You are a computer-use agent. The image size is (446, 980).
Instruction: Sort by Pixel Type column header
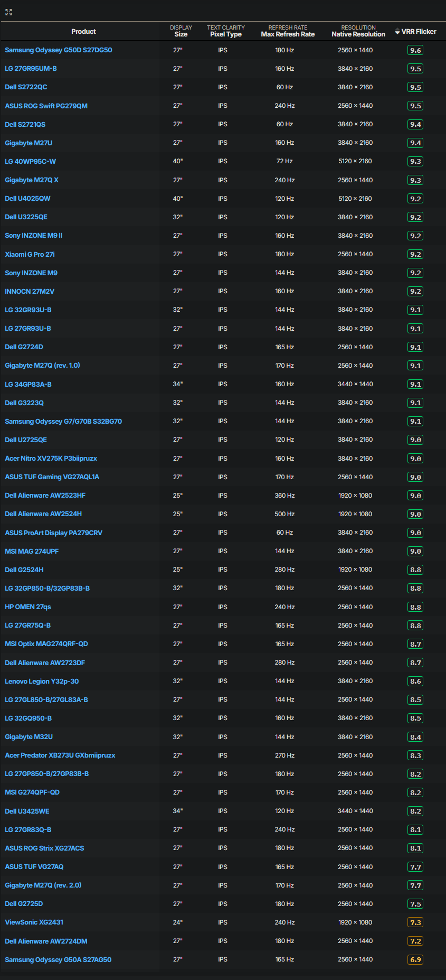(226, 31)
